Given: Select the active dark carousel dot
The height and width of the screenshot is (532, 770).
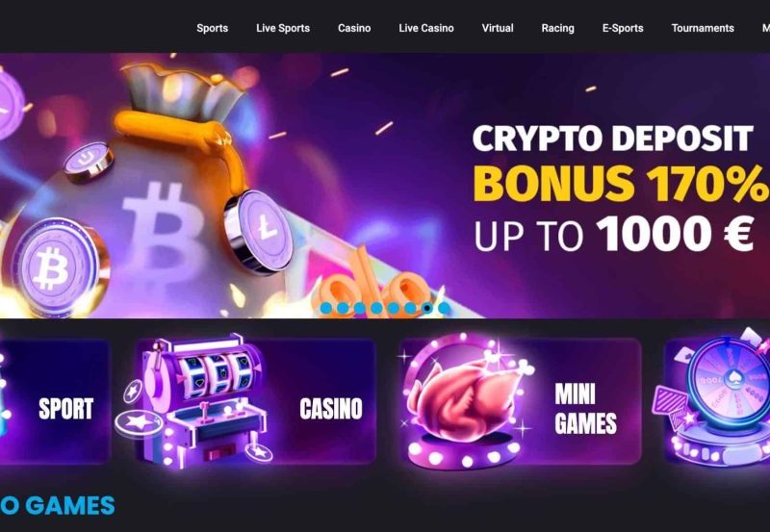Looking at the screenshot, I should [x=427, y=308].
